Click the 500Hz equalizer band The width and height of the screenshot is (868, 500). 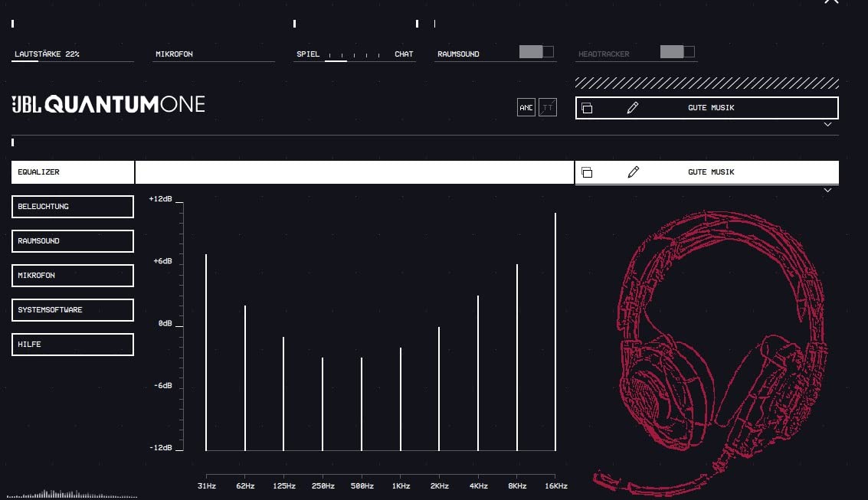[x=362, y=404]
